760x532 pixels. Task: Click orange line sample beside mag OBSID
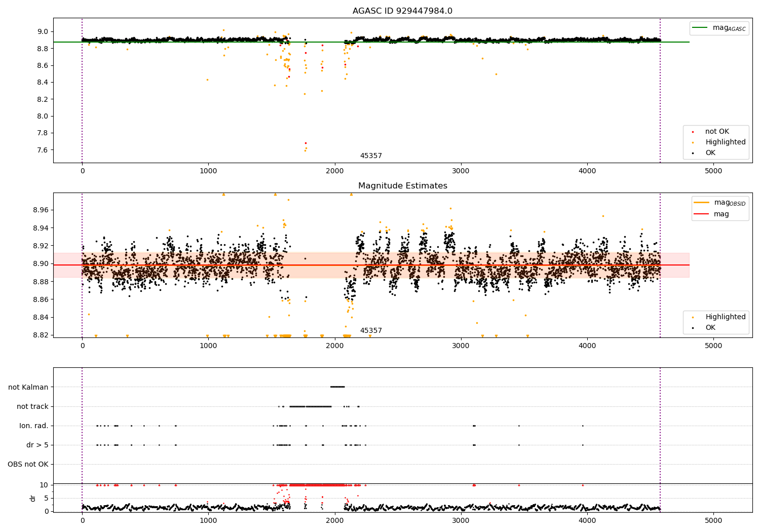[702, 203]
